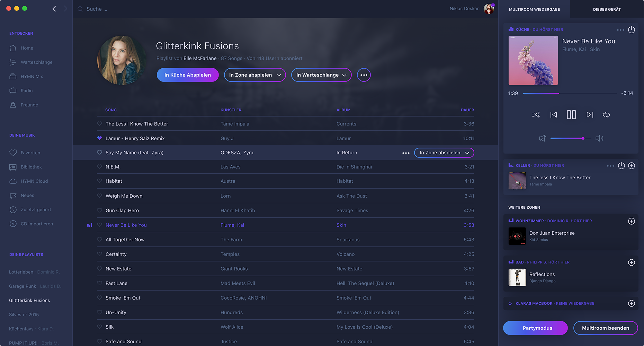Adjust the volume slider in Küche zone
This screenshot has width=644, height=346.
click(x=583, y=138)
